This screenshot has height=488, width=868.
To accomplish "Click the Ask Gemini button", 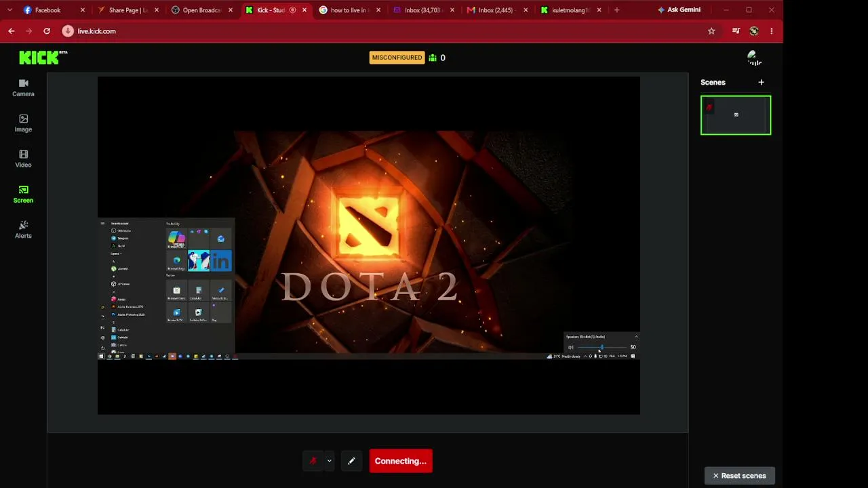I will (678, 10).
